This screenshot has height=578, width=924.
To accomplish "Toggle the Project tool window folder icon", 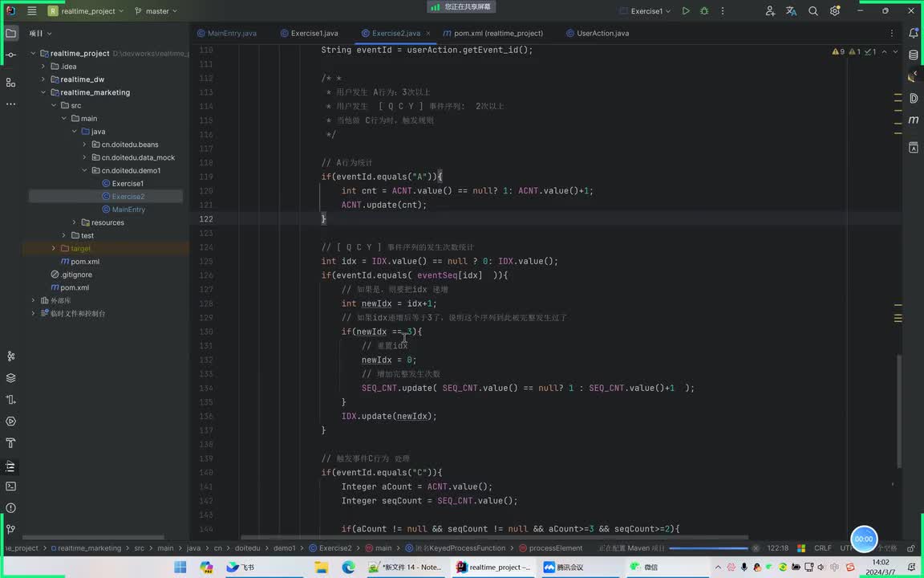I will (x=10, y=34).
